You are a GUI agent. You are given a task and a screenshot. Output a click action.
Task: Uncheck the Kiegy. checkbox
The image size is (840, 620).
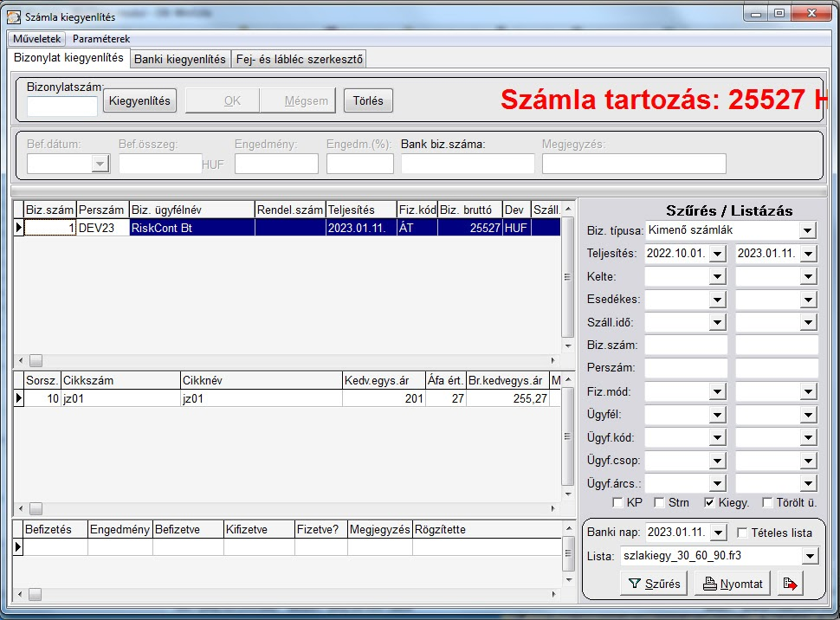[x=709, y=502]
